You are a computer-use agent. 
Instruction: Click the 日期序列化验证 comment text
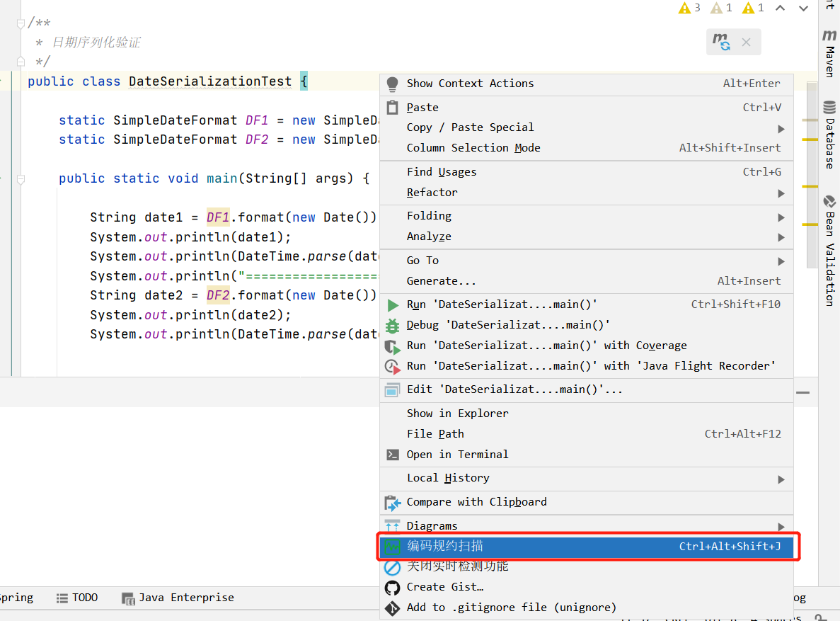96,42
